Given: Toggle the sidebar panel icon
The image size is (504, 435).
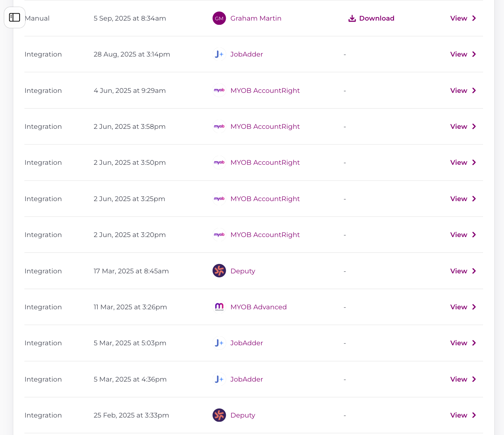Looking at the screenshot, I should coord(14,17).
